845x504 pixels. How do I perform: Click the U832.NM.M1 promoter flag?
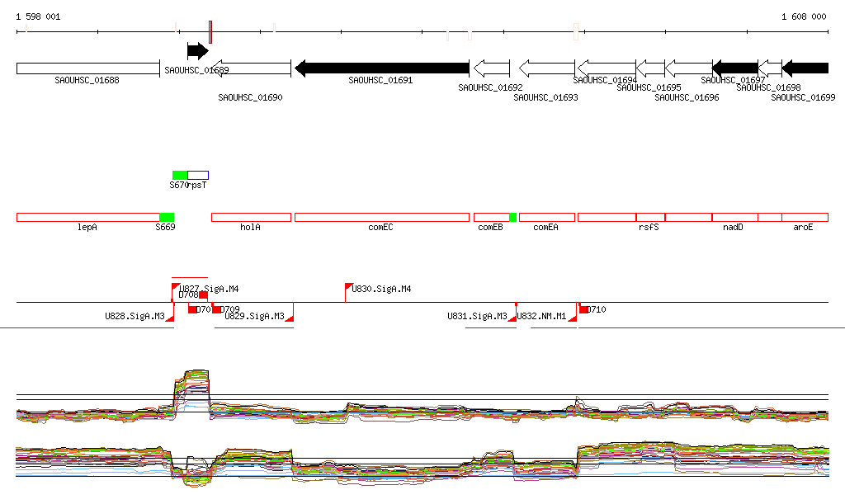point(573,317)
